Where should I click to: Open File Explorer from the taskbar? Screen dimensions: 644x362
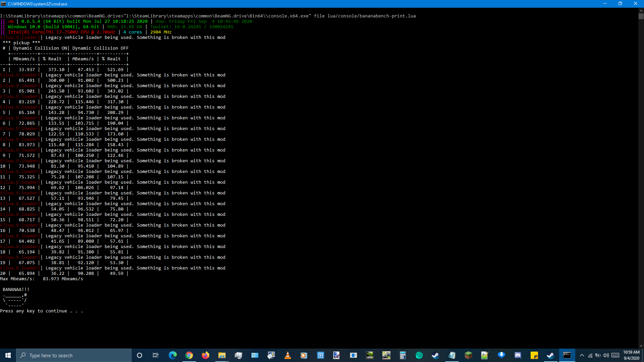222,355
